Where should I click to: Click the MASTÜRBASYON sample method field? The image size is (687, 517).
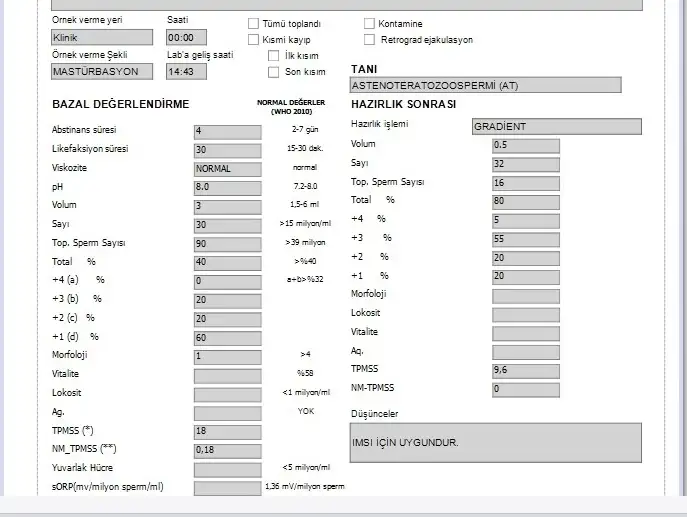[x=102, y=72]
